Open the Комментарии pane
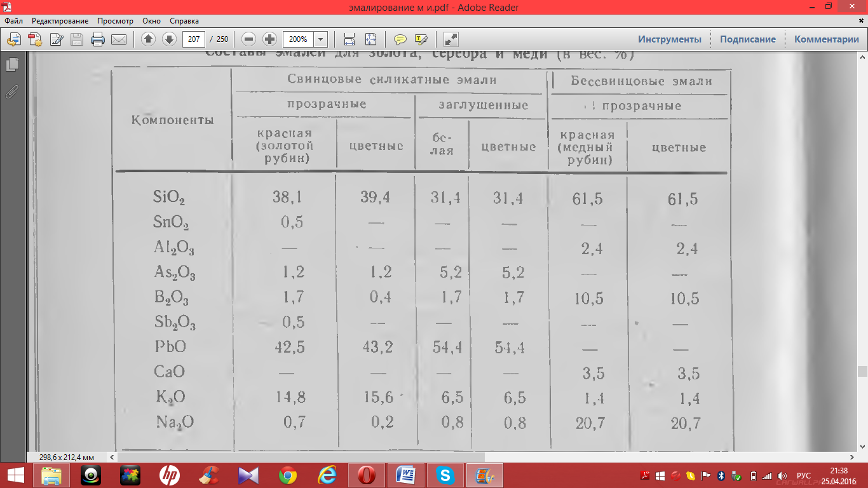The image size is (868, 488). pyautogui.click(x=827, y=39)
